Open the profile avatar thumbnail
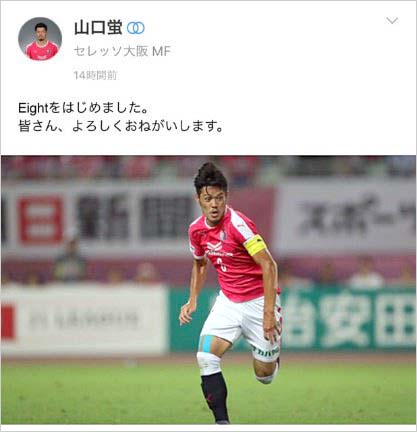417x432 pixels. tap(40, 39)
